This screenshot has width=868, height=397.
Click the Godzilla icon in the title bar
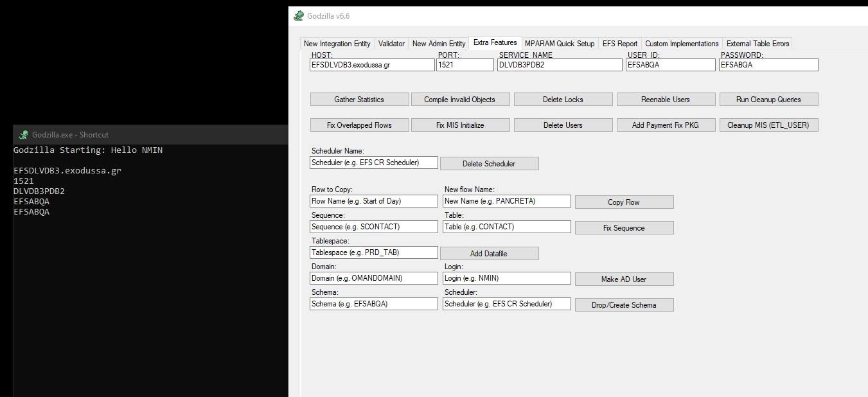(299, 16)
